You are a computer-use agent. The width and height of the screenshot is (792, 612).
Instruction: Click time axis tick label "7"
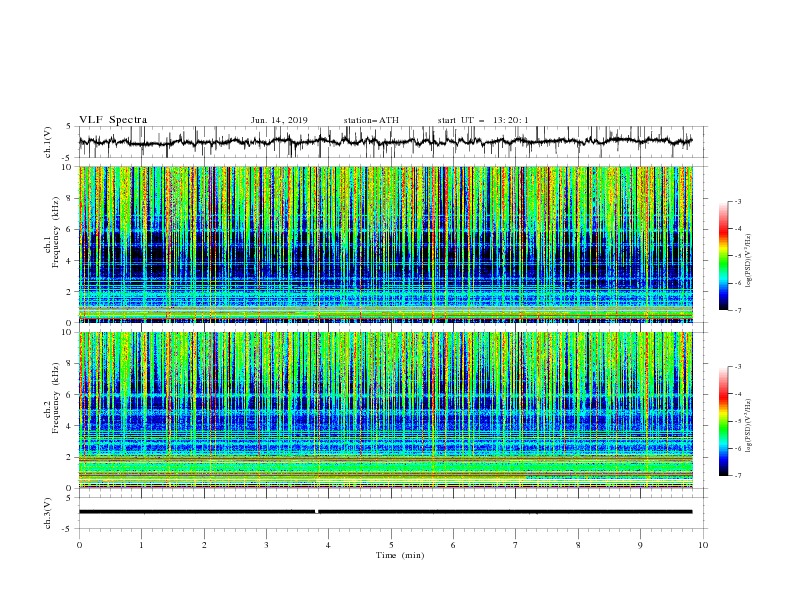[516, 545]
